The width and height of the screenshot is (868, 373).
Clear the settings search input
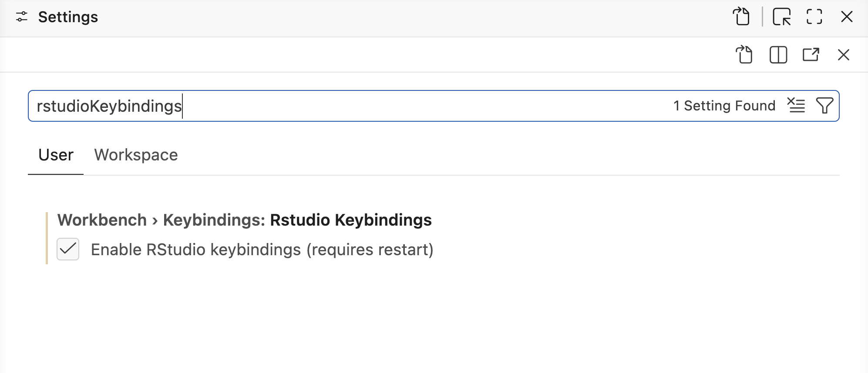point(796,106)
